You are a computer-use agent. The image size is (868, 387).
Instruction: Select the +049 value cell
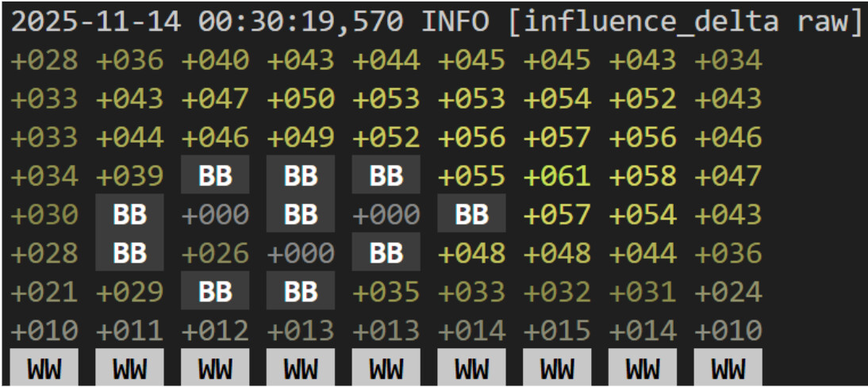[x=301, y=138]
